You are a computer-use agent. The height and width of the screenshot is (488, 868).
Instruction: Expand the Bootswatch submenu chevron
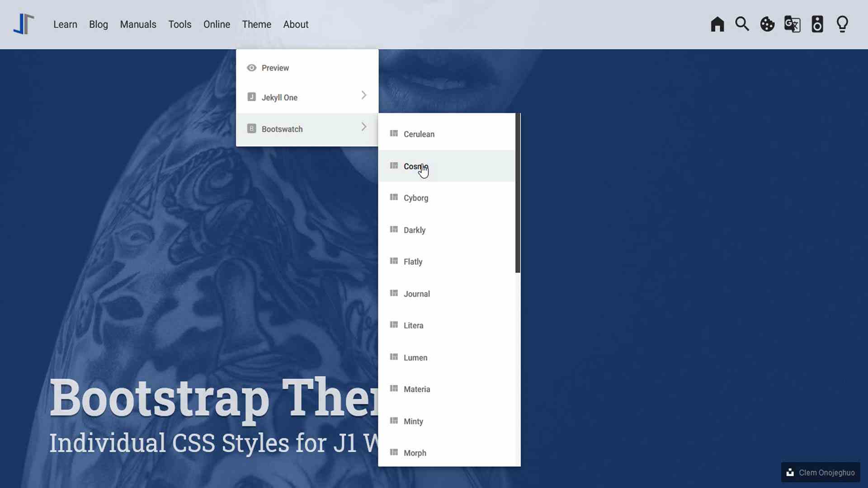[364, 127]
